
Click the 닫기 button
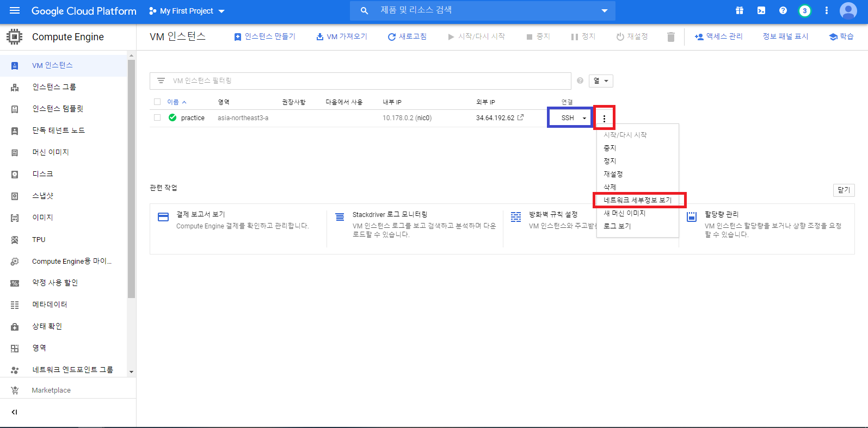pyautogui.click(x=844, y=190)
